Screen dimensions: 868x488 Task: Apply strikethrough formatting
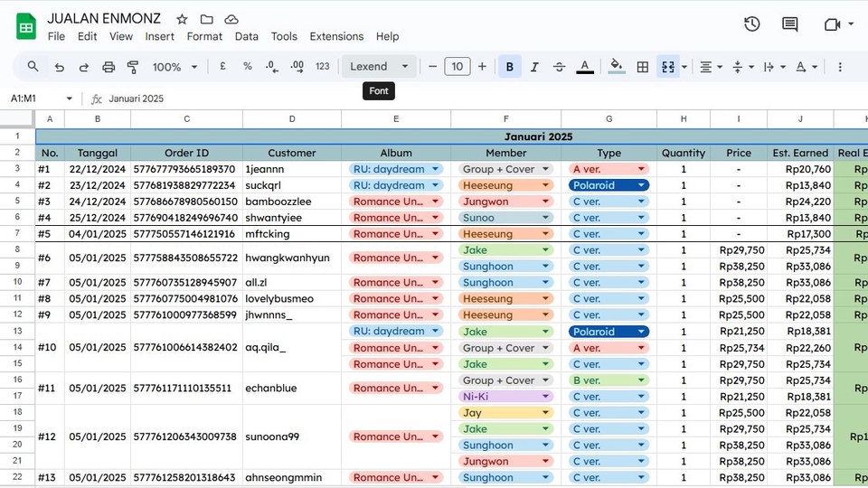pyautogui.click(x=559, y=67)
